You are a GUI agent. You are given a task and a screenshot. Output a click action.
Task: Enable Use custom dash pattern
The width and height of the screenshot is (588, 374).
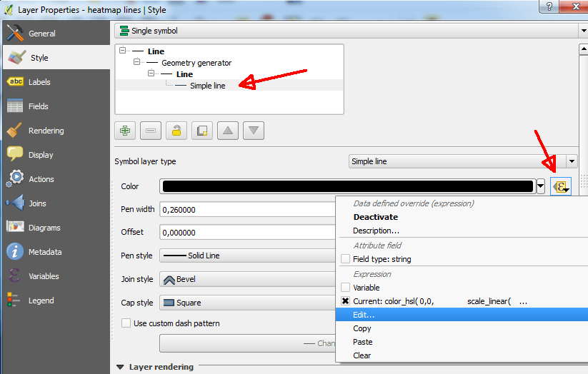(126, 323)
